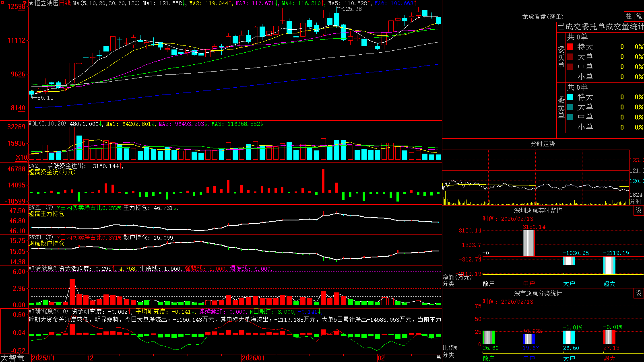Open 设 settings for 深圳超赢实时监控
The image size is (644, 362).
point(639,210)
